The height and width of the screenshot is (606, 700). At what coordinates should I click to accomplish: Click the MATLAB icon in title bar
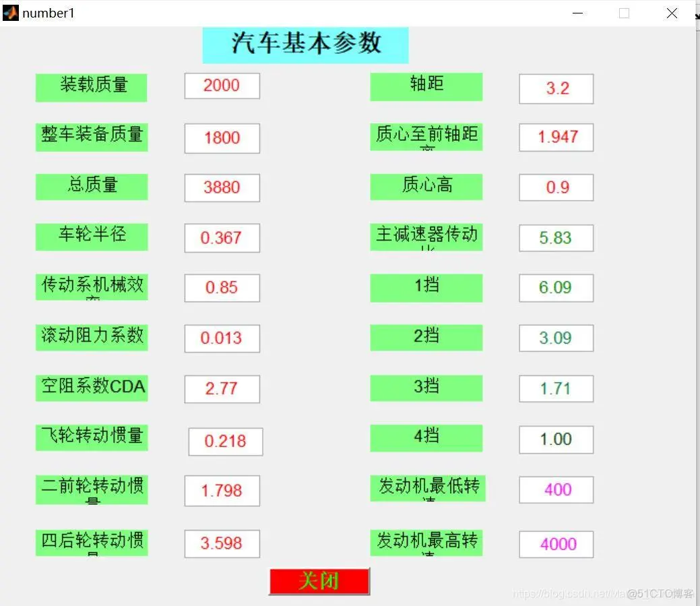[11, 13]
